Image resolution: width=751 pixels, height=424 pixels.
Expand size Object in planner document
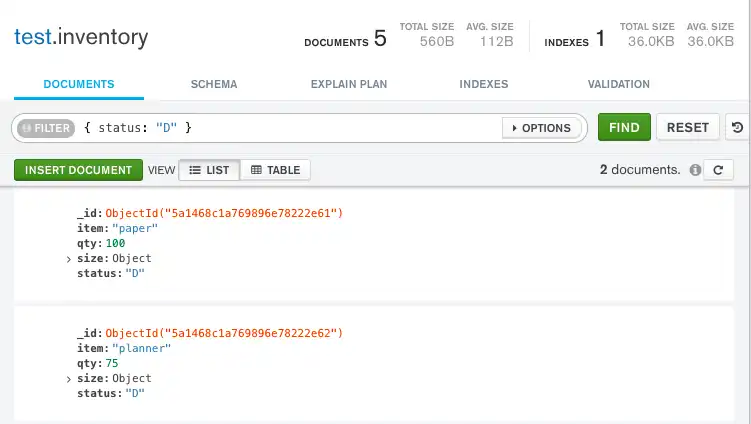[69, 379]
